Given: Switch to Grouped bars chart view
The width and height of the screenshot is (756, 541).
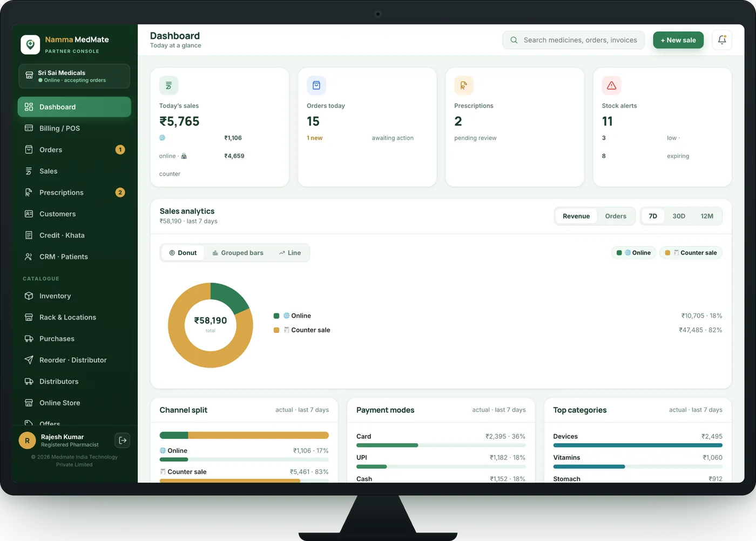Looking at the screenshot, I should click(238, 253).
